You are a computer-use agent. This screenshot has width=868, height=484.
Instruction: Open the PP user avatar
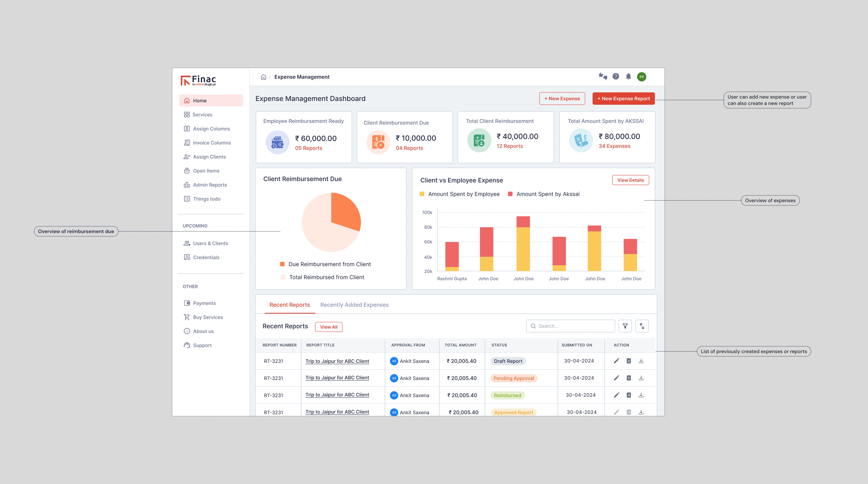pyautogui.click(x=642, y=77)
